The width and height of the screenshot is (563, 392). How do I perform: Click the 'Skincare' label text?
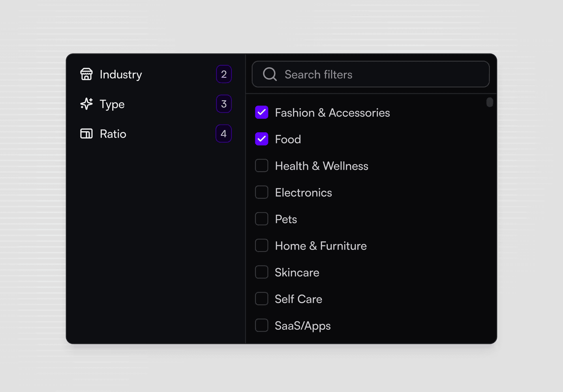tap(297, 272)
